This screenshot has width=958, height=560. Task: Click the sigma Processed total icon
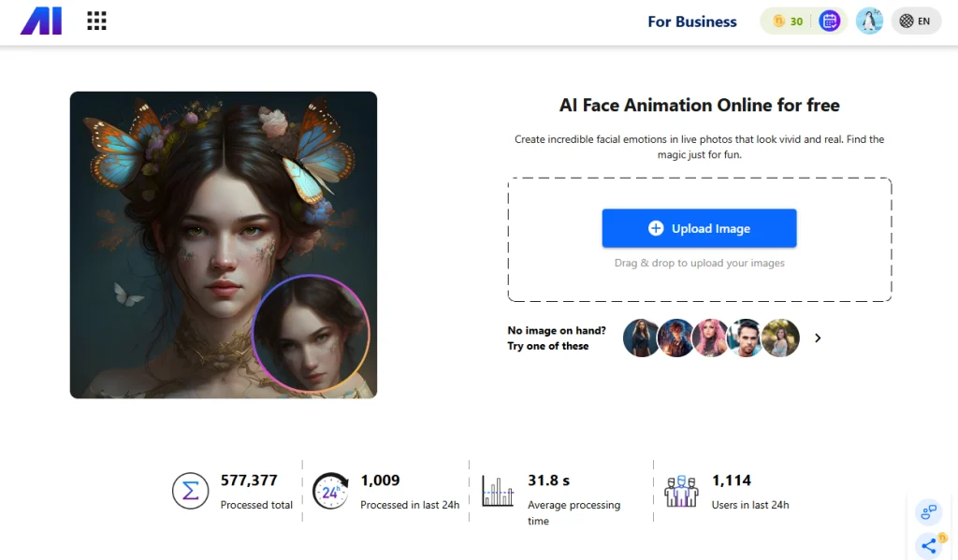(190, 491)
